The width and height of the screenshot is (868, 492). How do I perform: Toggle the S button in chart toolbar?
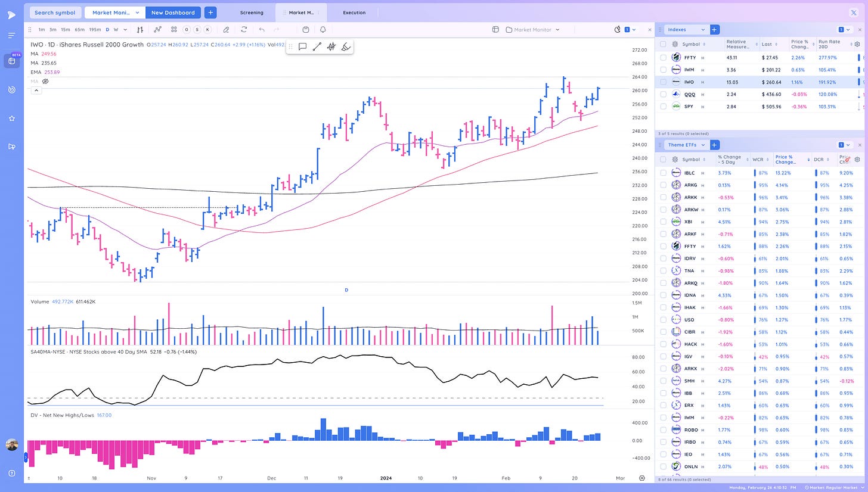pos(197,29)
